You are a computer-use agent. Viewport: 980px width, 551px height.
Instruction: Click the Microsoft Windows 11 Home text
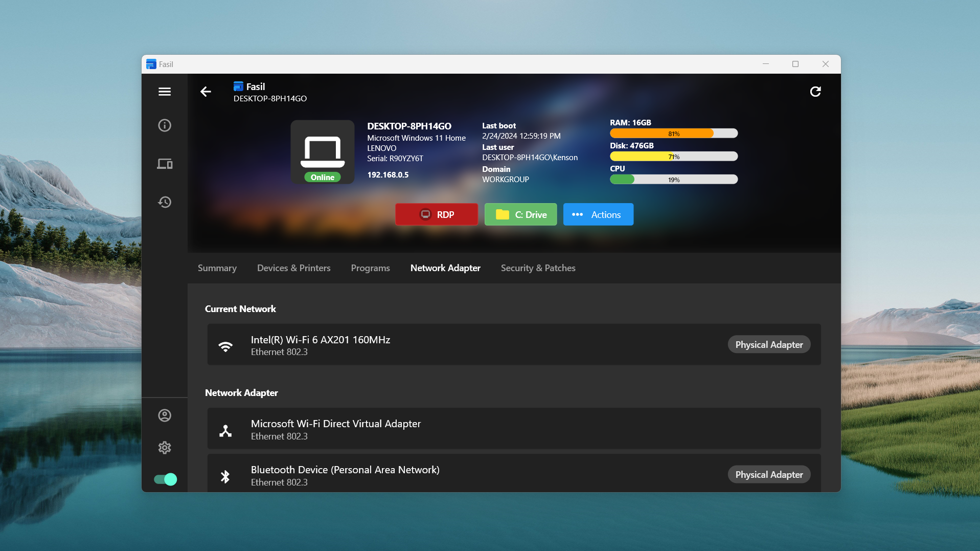[x=416, y=138]
